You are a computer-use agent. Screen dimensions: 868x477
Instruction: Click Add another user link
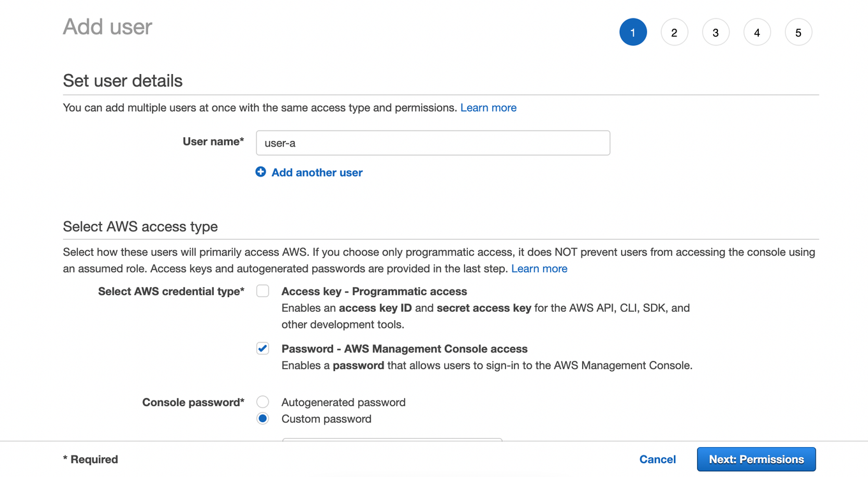[317, 172]
